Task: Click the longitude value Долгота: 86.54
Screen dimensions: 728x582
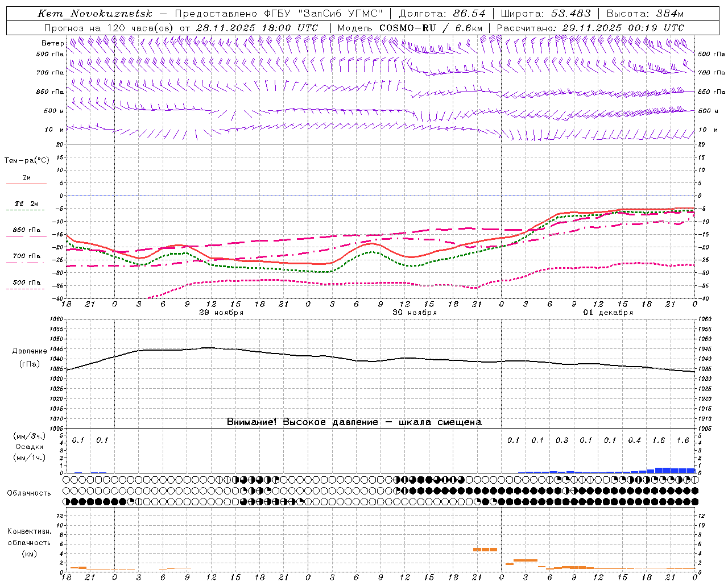Action: click(x=442, y=14)
